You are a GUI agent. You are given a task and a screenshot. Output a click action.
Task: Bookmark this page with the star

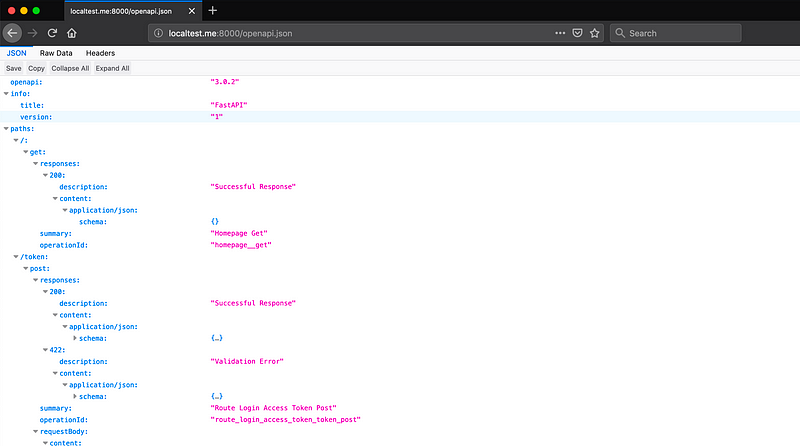[x=594, y=33]
